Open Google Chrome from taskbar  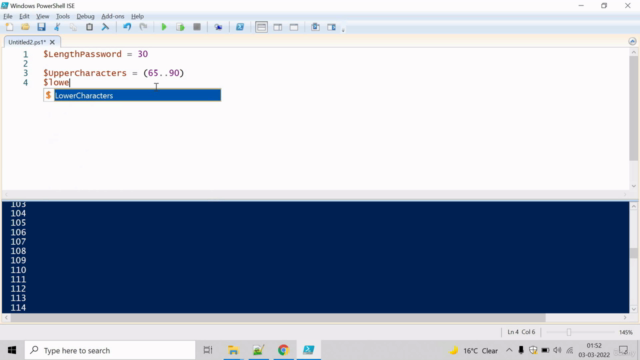[x=283, y=350]
